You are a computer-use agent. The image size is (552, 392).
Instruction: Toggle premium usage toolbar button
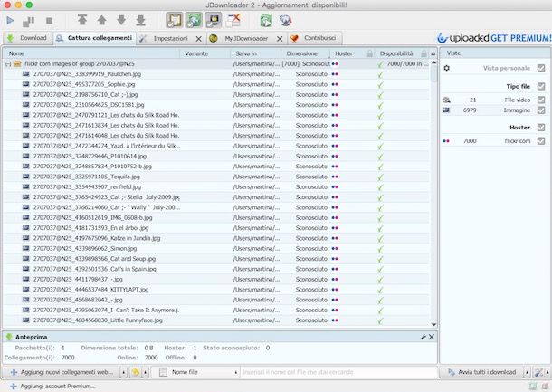coord(214,20)
